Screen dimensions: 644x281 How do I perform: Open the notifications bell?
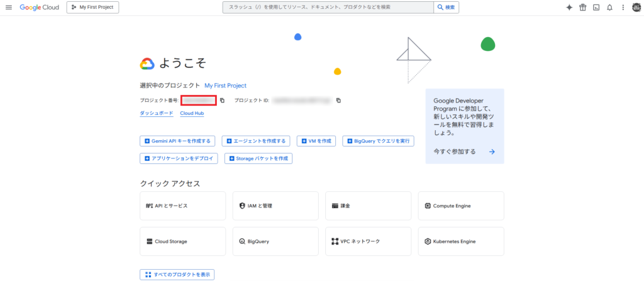coord(609,8)
